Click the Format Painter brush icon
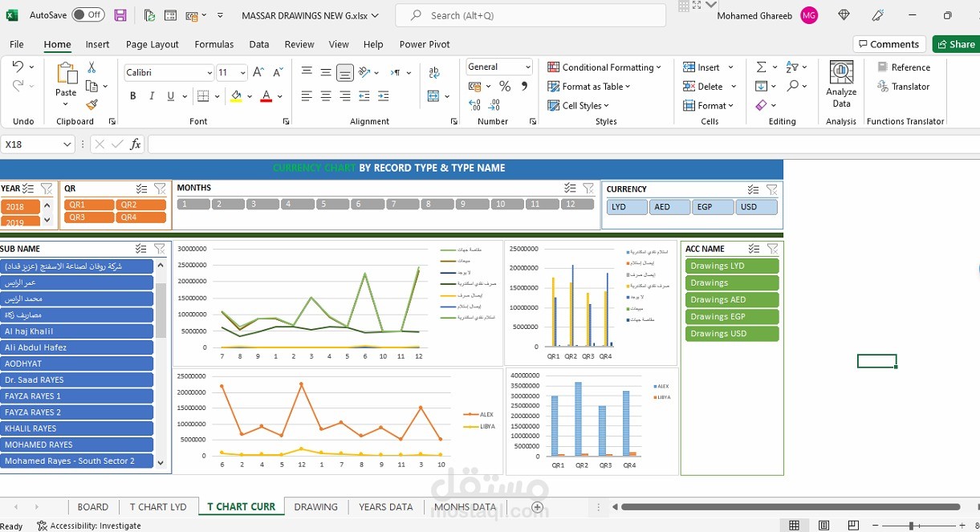The height and width of the screenshot is (532, 980). pyautogui.click(x=91, y=104)
